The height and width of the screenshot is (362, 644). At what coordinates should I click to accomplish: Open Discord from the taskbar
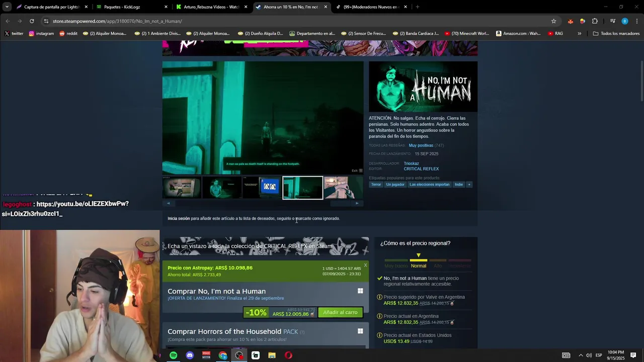point(190,355)
